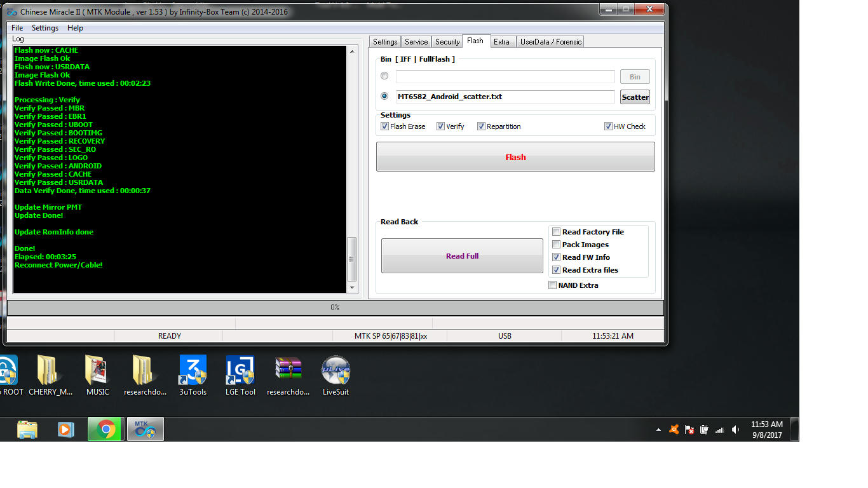Open Windows Explorer from the taskbar
The width and height of the screenshot is (868, 488).
(27, 430)
